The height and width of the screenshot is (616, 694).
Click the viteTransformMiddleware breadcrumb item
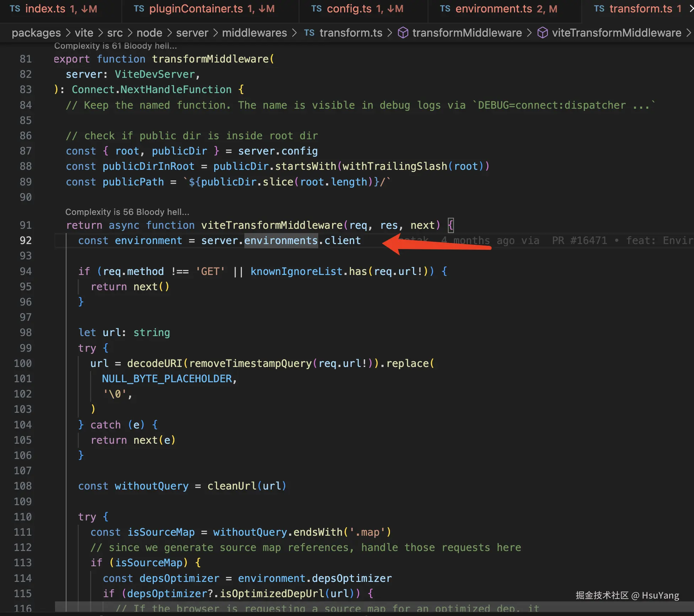pos(616,33)
